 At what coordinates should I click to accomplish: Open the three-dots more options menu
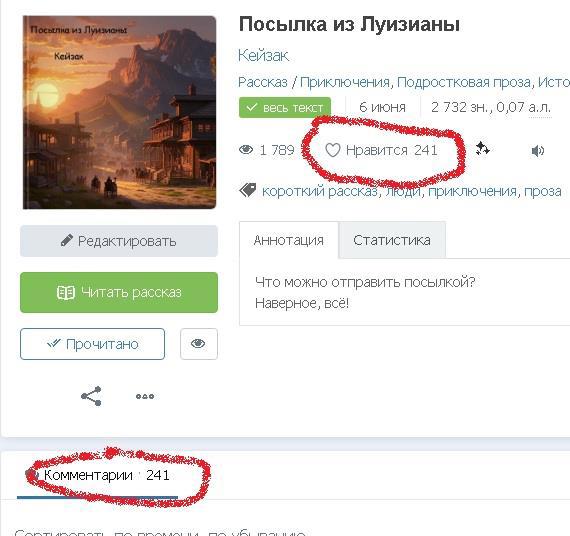point(145,396)
